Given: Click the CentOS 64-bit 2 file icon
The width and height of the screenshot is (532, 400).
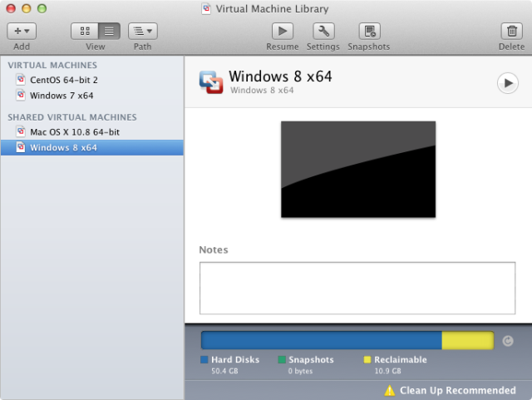Looking at the screenshot, I should click(x=21, y=80).
